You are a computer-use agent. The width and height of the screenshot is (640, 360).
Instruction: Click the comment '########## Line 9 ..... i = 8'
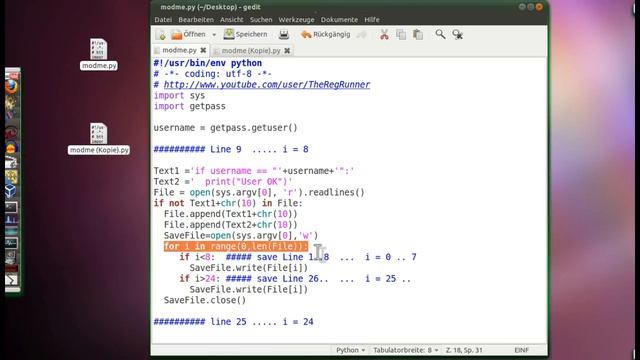click(231, 149)
